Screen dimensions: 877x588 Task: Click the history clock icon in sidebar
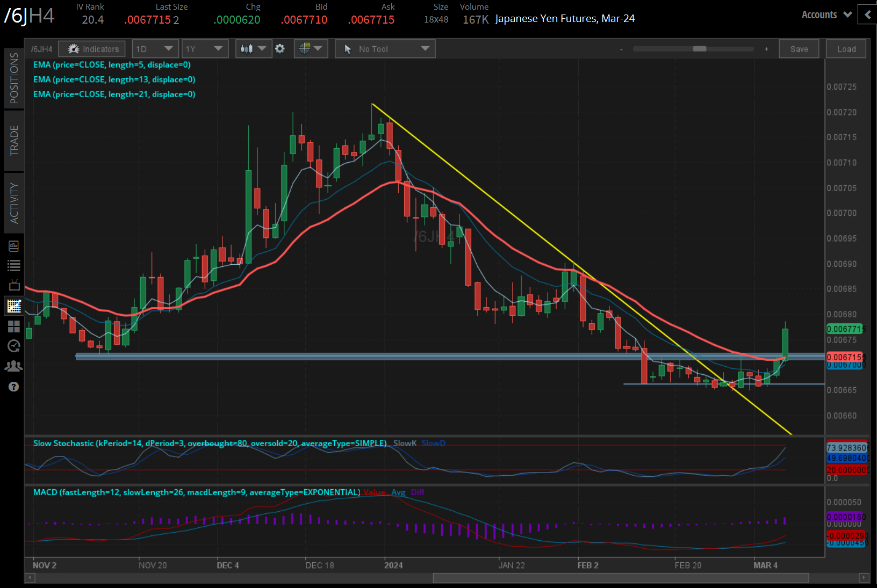[13, 346]
